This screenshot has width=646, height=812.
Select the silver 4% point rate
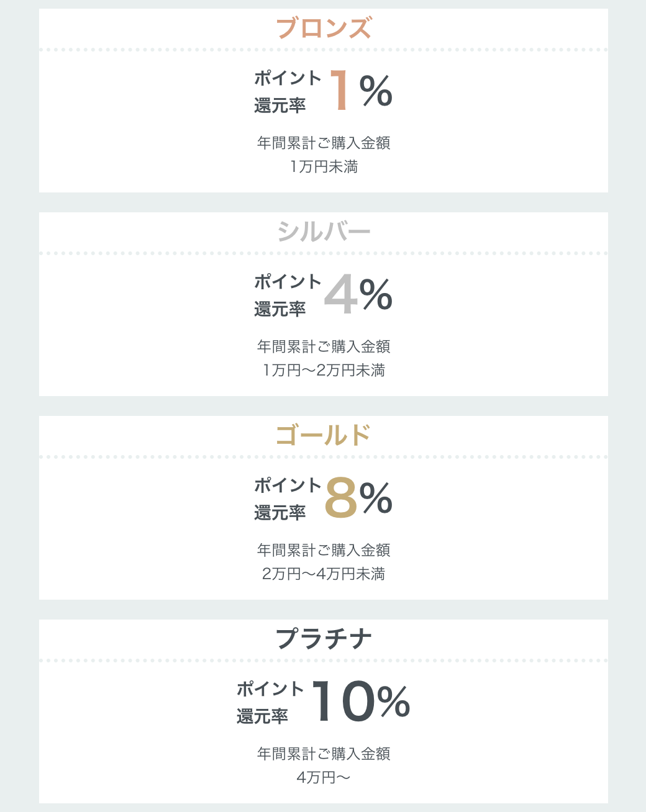coord(358,295)
